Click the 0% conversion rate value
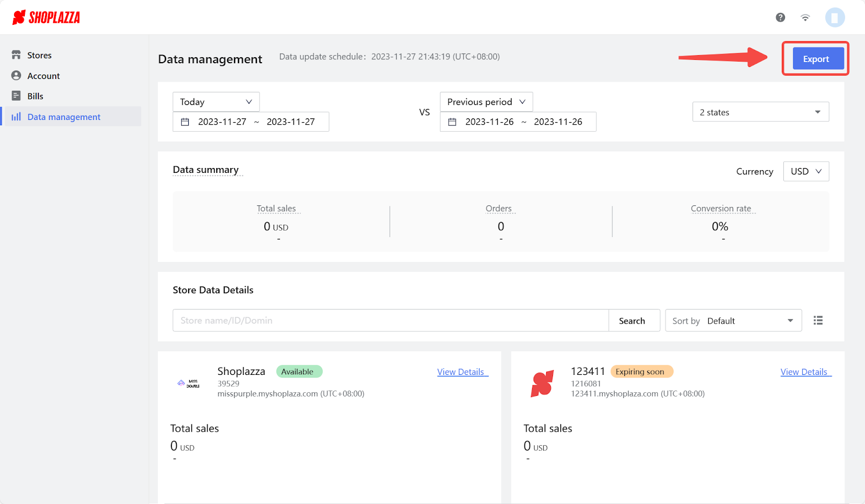Viewport: 865px width, 504px height. pos(720,226)
